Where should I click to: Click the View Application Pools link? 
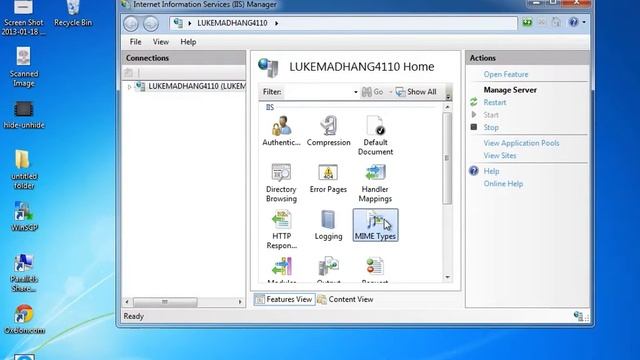(x=521, y=143)
